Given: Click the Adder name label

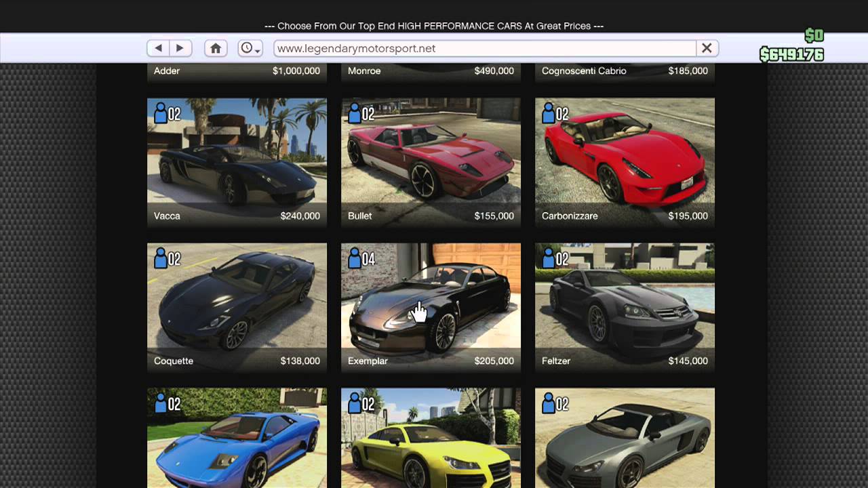Looking at the screenshot, I should point(167,70).
